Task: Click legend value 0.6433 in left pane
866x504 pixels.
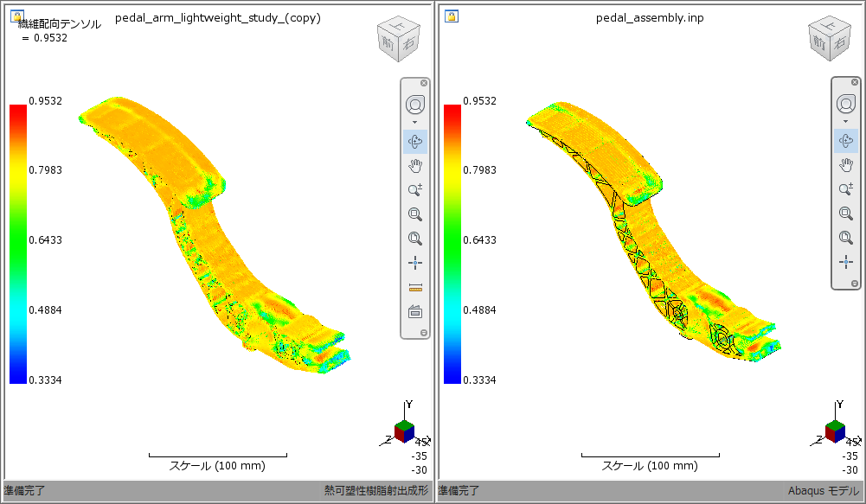Action: [45, 240]
